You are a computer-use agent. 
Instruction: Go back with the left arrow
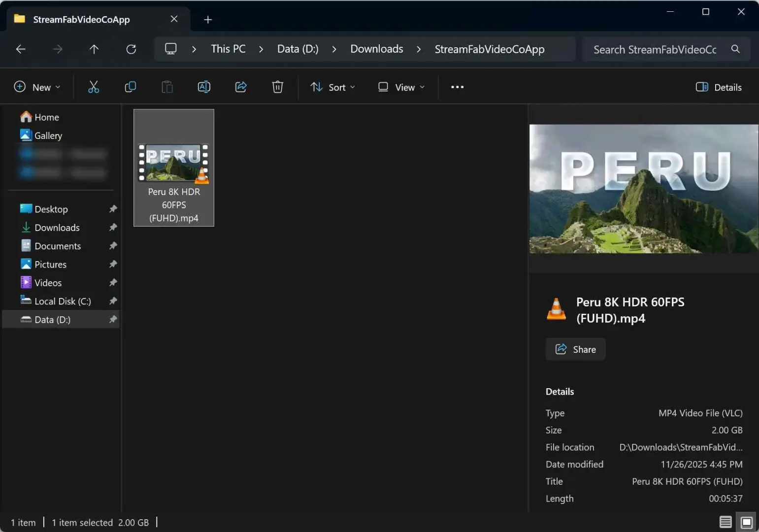pyautogui.click(x=21, y=49)
